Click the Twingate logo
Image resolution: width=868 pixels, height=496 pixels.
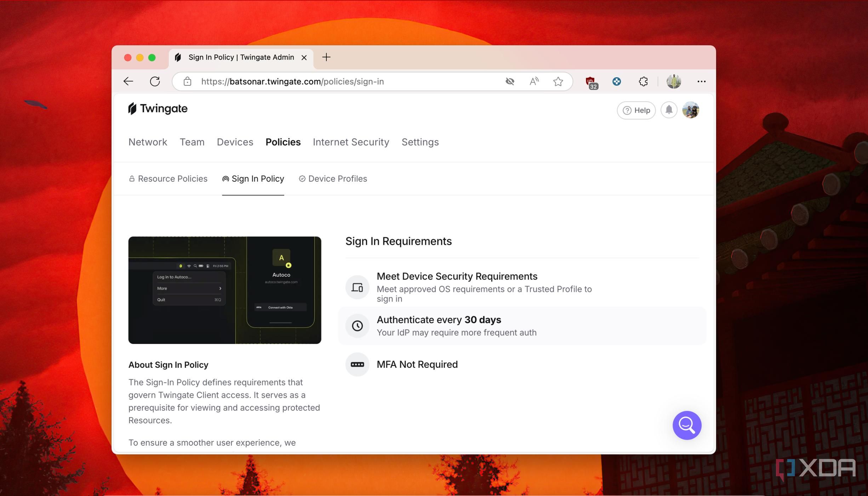158,109
